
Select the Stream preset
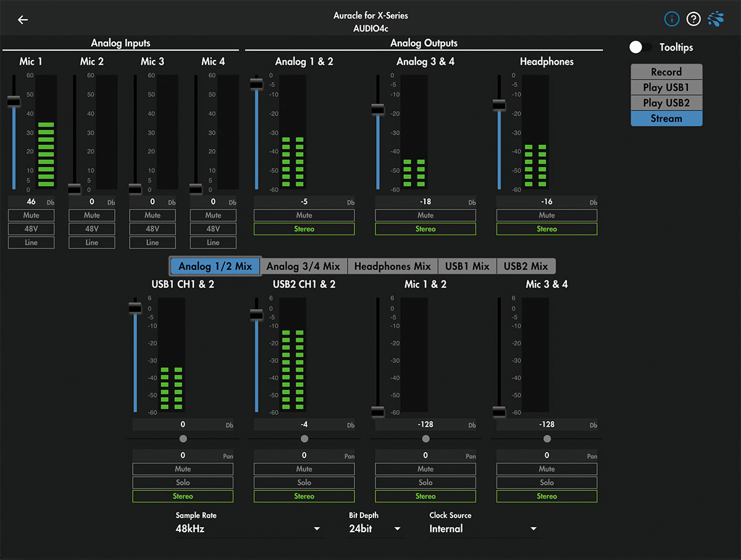666,119
